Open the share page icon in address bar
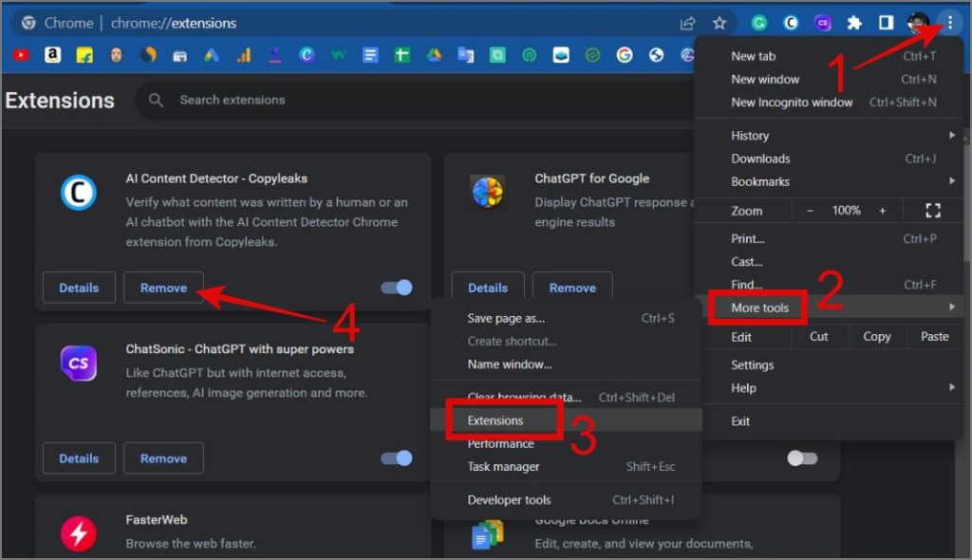This screenshot has width=972, height=560. click(687, 23)
